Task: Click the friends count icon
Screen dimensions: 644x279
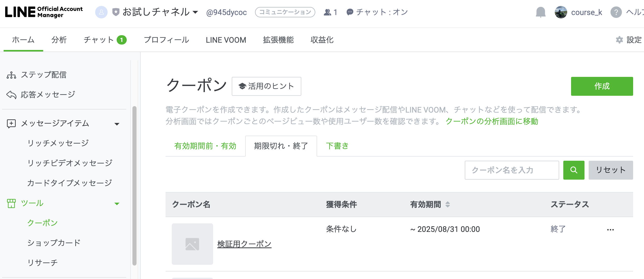Action: [x=327, y=12]
